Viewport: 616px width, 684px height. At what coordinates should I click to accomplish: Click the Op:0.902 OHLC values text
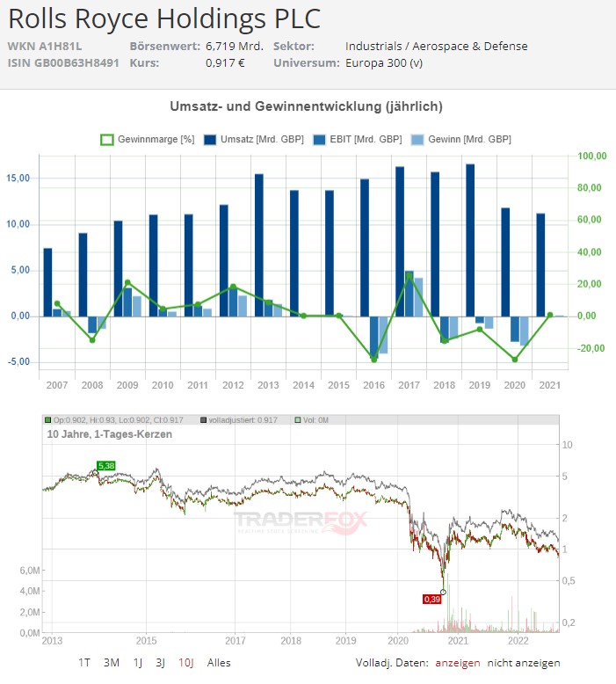[118, 420]
